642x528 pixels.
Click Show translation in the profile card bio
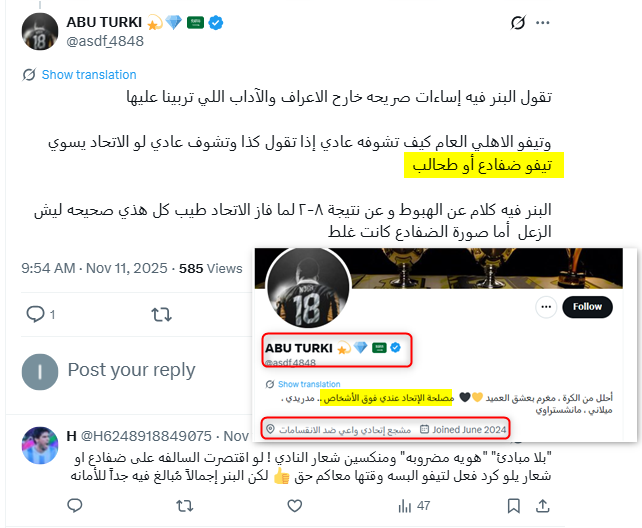(x=309, y=384)
